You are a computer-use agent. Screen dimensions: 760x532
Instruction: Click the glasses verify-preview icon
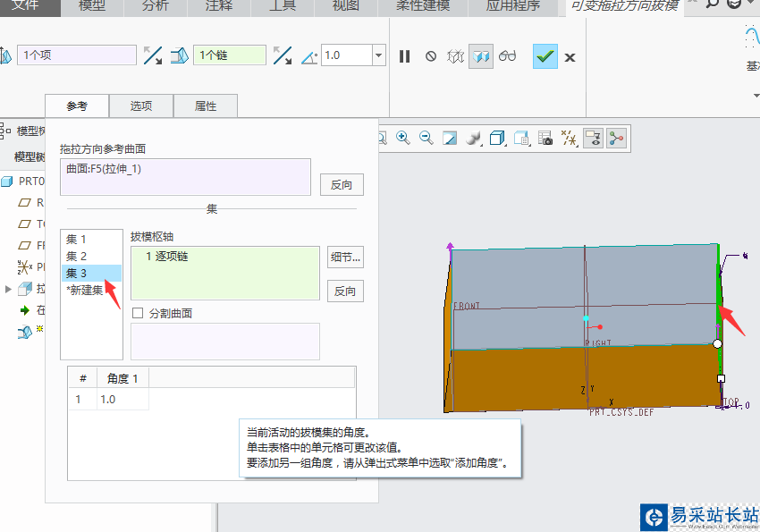coord(507,56)
